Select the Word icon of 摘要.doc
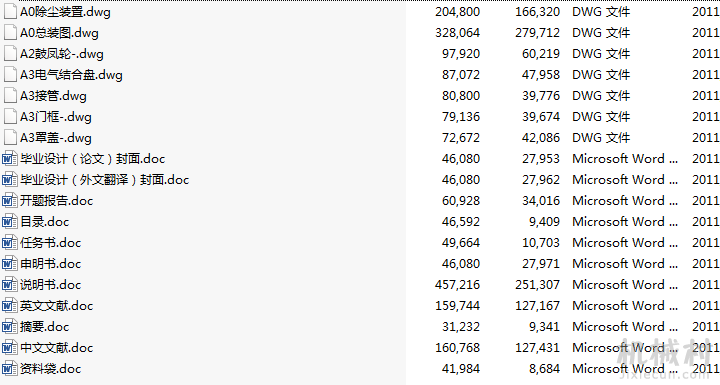720x385 pixels. pos(10,327)
